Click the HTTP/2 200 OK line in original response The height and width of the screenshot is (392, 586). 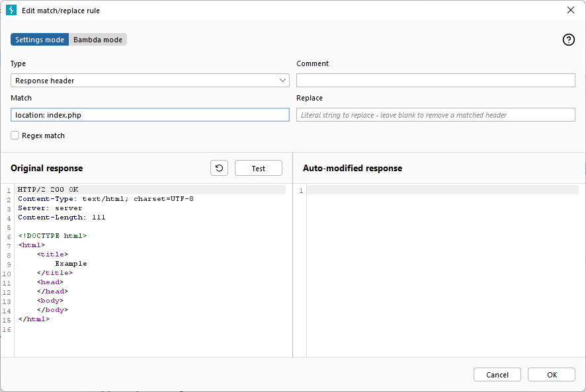tap(48, 190)
